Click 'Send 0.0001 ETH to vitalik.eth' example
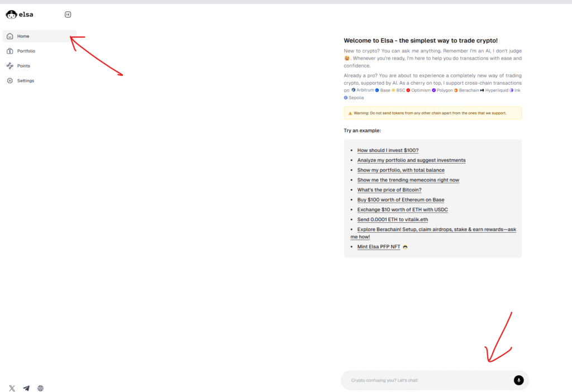The height and width of the screenshot is (392, 572). (393, 219)
